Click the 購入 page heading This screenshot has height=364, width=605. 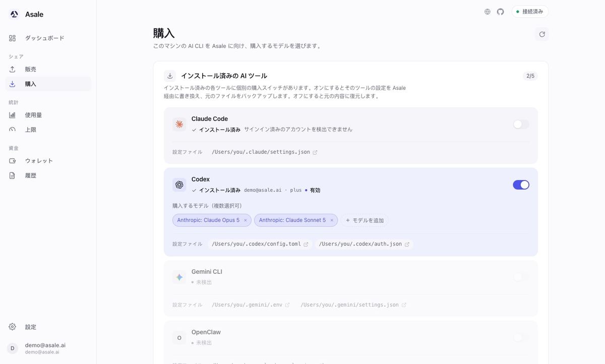coord(164,33)
